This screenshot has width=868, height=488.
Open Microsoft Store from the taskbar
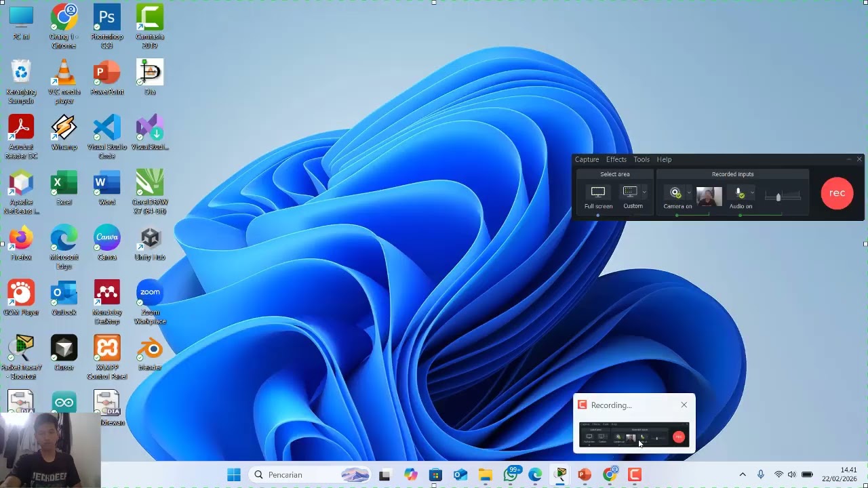(435, 474)
